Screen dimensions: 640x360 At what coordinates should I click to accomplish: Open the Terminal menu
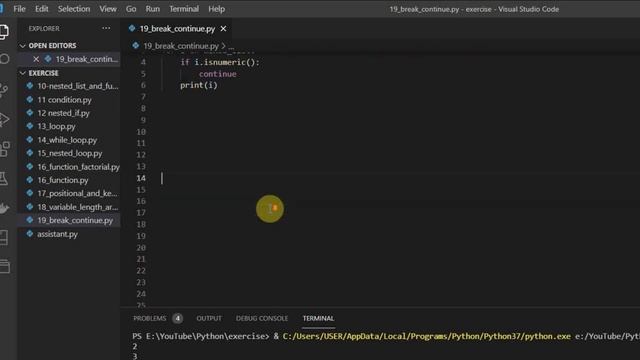[184, 9]
